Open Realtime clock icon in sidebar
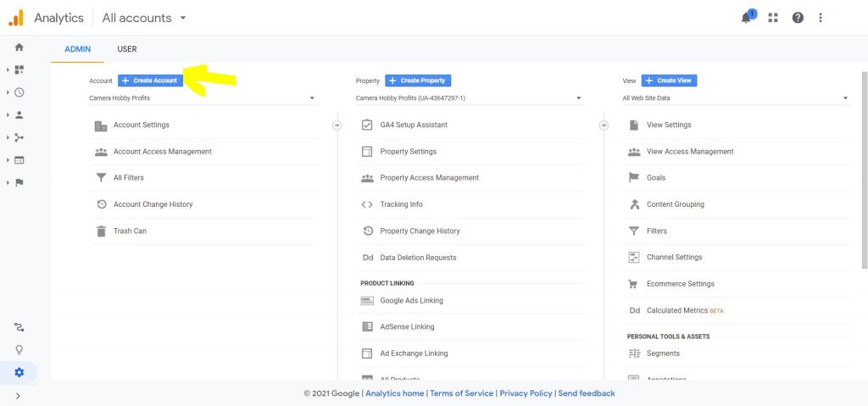 click(19, 92)
